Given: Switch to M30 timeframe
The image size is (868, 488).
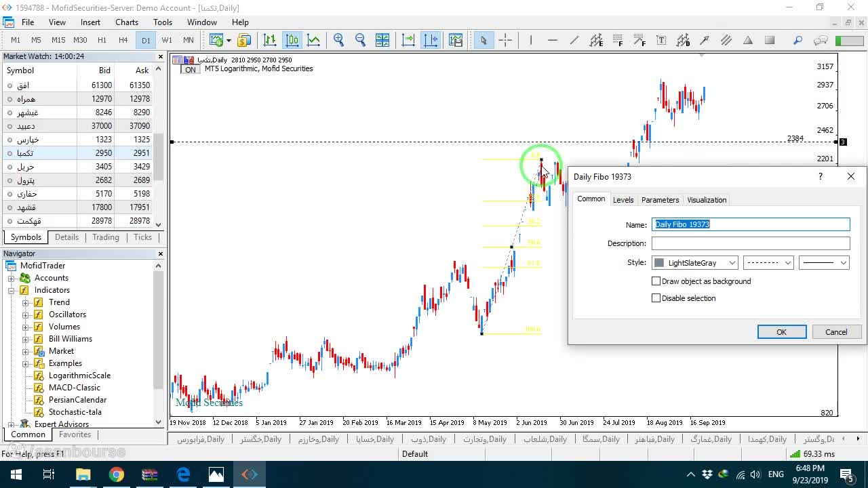Looking at the screenshot, I should [80, 40].
